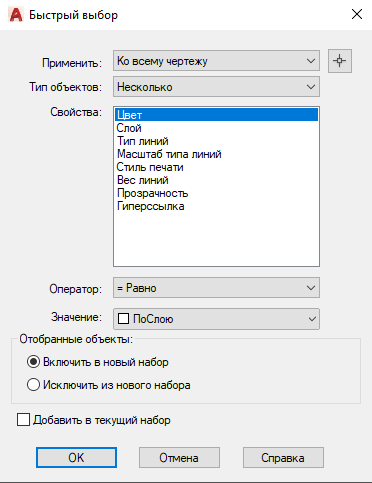Open help with the Справка button
This screenshot has width=372, height=483.
(x=283, y=458)
